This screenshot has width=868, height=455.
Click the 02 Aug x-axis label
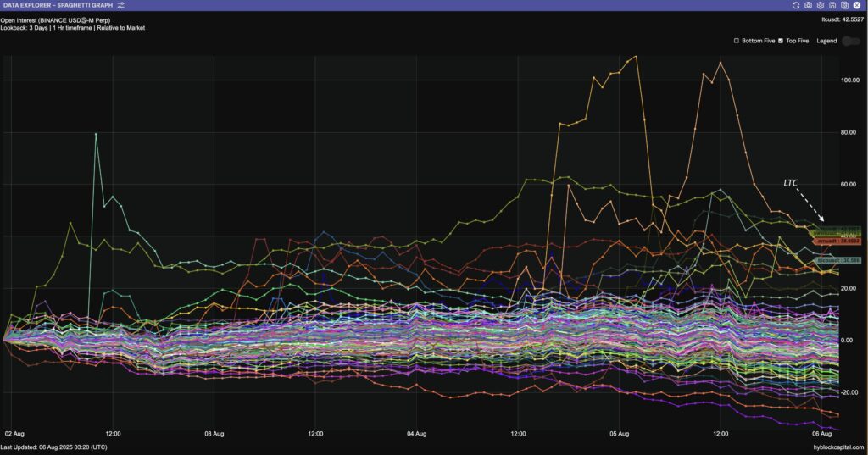click(x=14, y=434)
